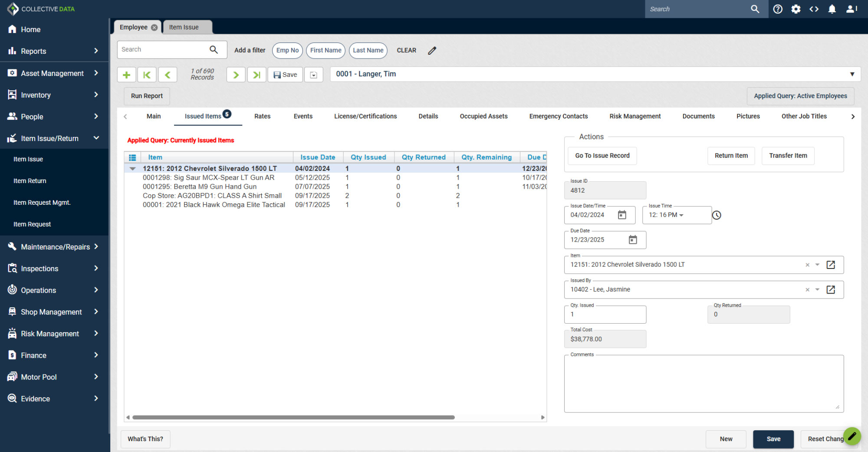Viewport: 868px width, 452px height.
Task: Toggle the Last Name filter chip
Action: [368, 50]
